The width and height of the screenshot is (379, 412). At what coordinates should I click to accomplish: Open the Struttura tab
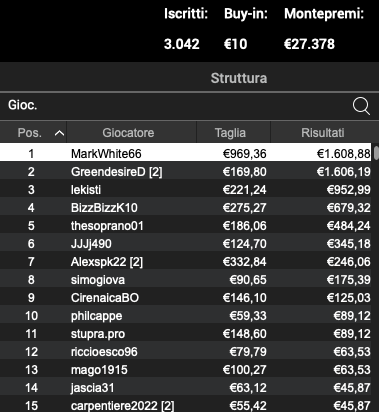pyautogui.click(x=239, y=78)
